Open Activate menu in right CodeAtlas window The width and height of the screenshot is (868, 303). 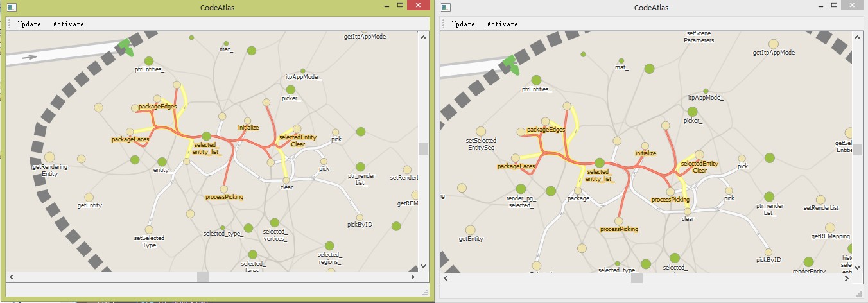502,24
